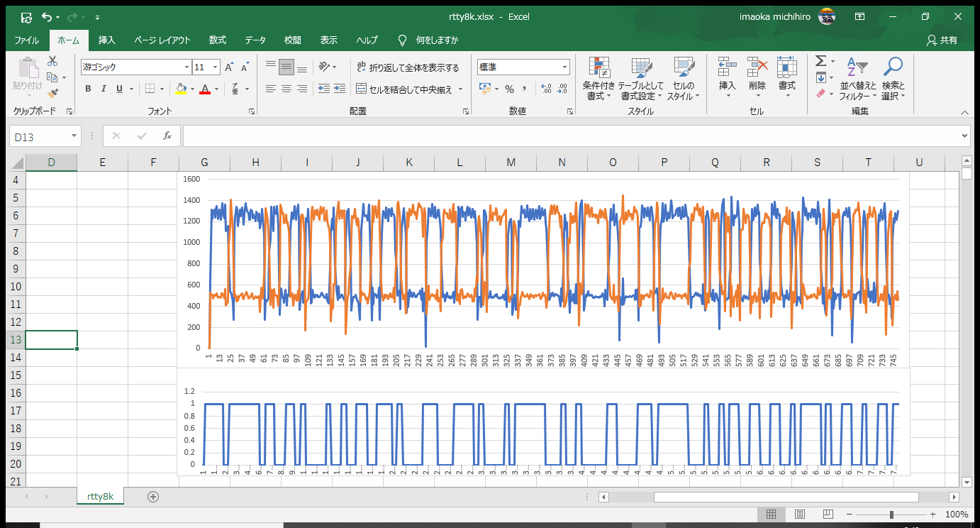
Task: Apply yellow fill color
Action: pyautogui.click(x=181, y=89)
